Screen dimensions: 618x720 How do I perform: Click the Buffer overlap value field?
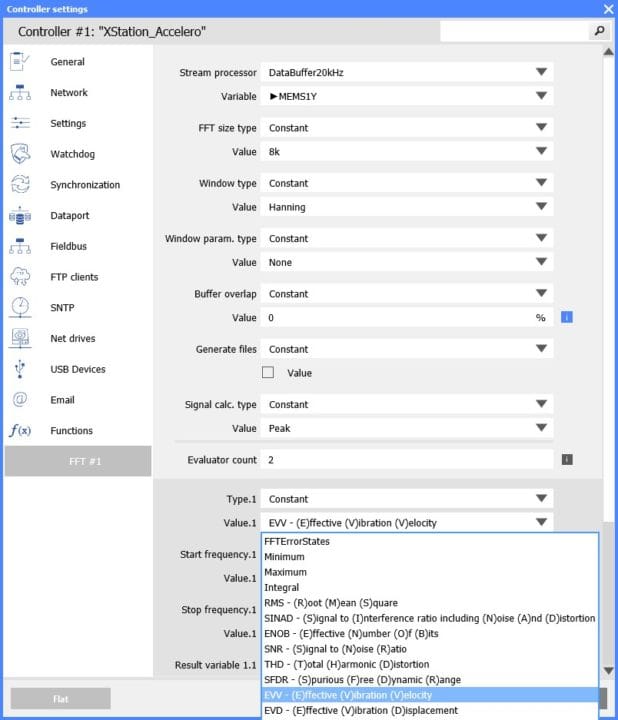tap(406, 317)
